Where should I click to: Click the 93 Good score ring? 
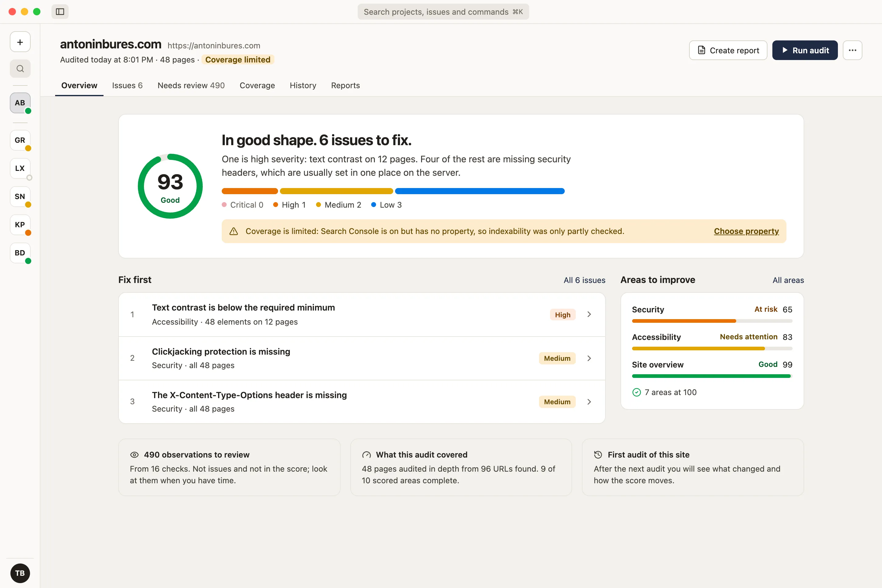(170, 186)
